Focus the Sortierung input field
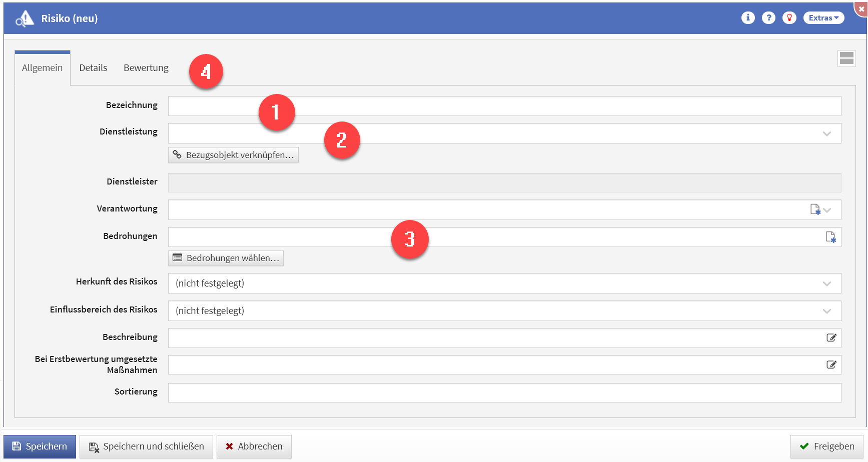Screen dimensions: 868x462 pyautogui.click(x=504, y=392)
